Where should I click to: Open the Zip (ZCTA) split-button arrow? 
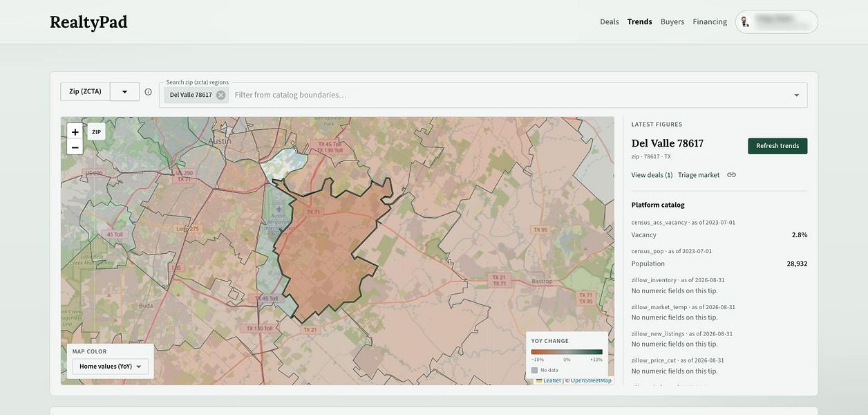[x=124, y=92]
